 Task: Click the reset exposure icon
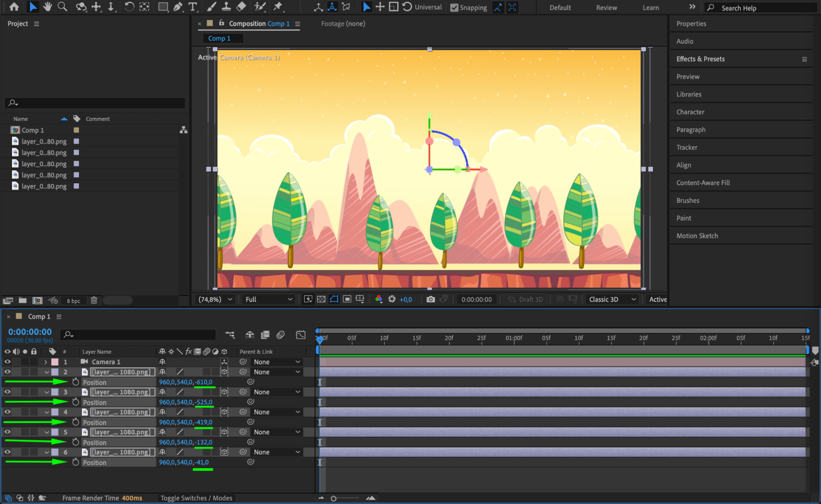[x=392, y=299]
